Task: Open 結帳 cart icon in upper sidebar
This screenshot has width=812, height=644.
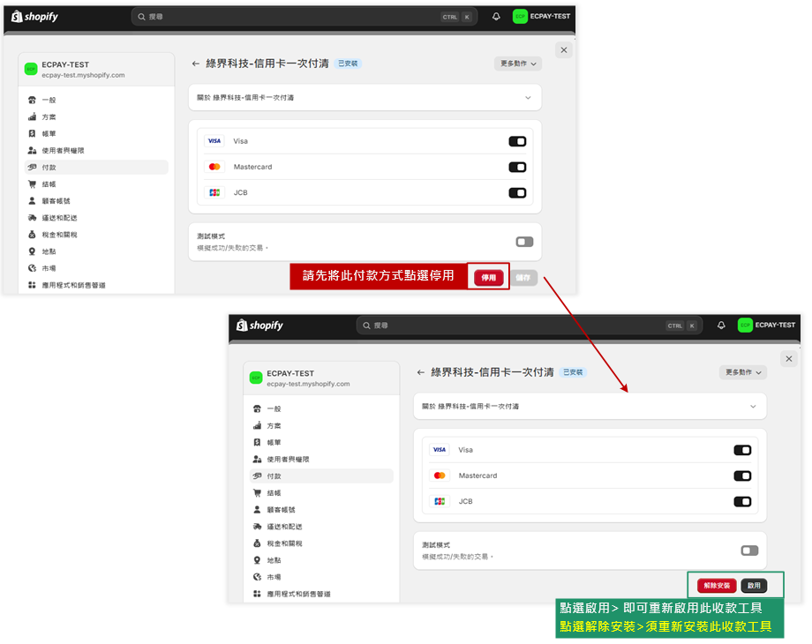Action: (x=33, y=184)
